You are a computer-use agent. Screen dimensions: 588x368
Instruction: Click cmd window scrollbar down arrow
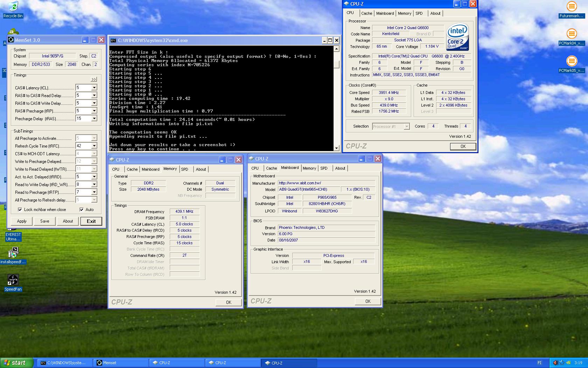coord(336,148)
